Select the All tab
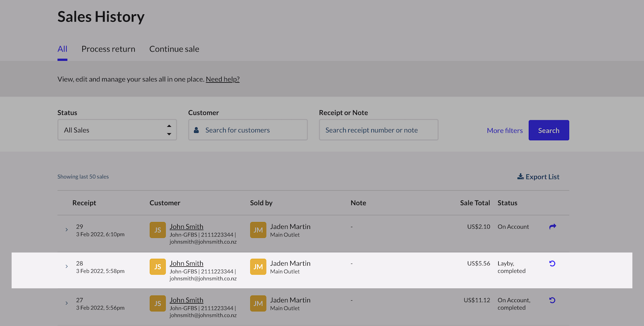Screen dimensions: 644x326 pyautogui.click(x=62, y=49)
